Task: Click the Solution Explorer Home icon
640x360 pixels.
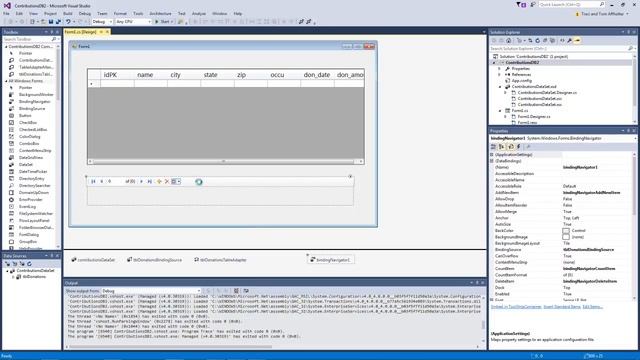Action: (x=509, y=40)
